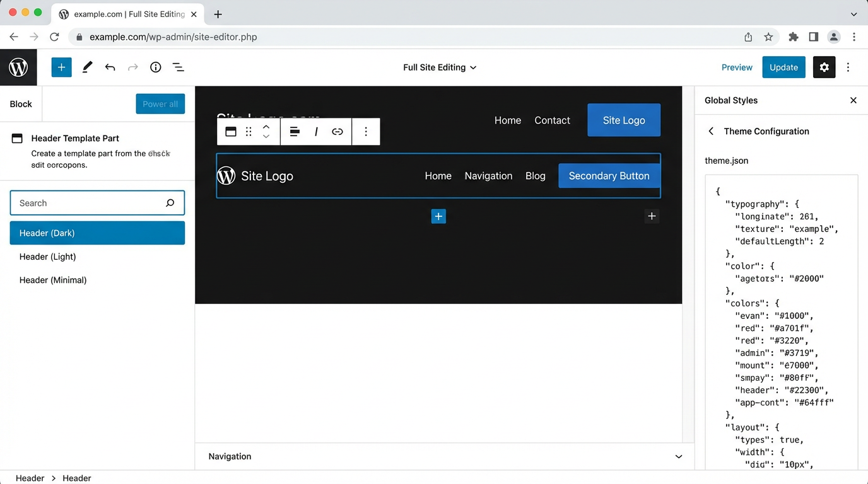Toggle italic formatting in the block toolbar
This screenshot has height=484, width=868.
click(x=315, y=131)
